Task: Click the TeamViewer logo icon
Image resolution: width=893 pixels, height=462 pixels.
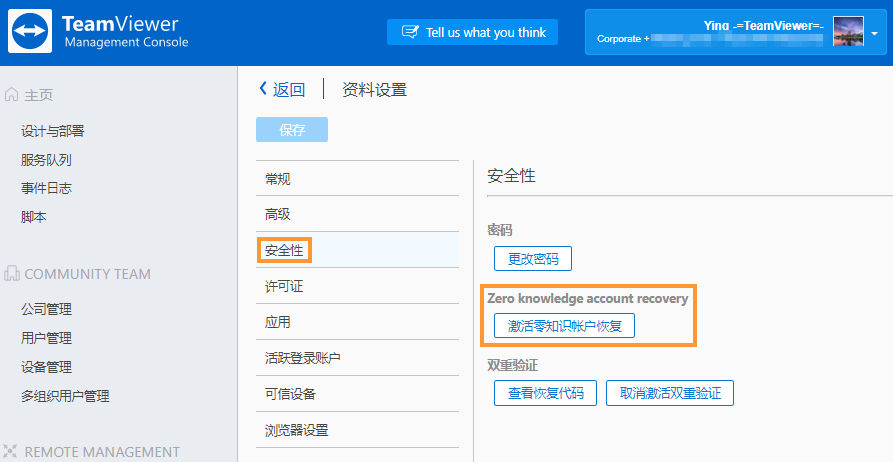Action: click(x=30, y=31)
